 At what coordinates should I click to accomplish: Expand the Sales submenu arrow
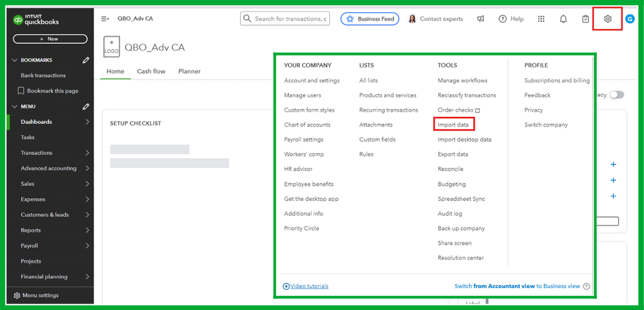pyautogui.click(x=88, y=184)
